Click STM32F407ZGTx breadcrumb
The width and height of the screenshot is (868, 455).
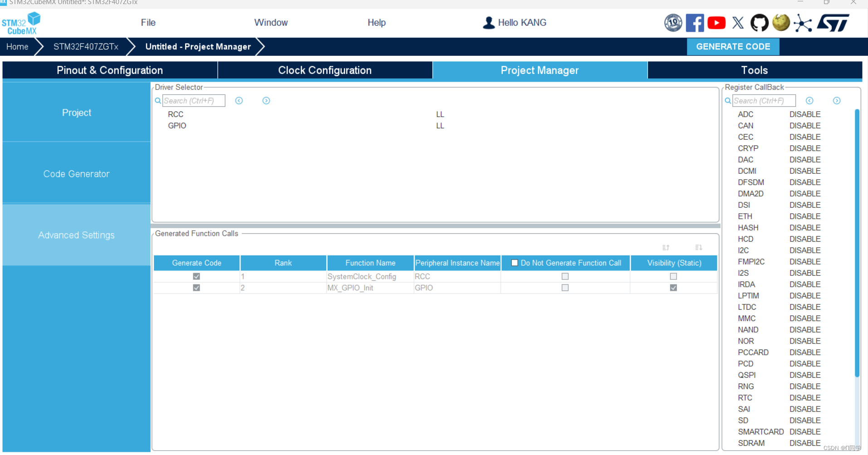tap(86, 47)
